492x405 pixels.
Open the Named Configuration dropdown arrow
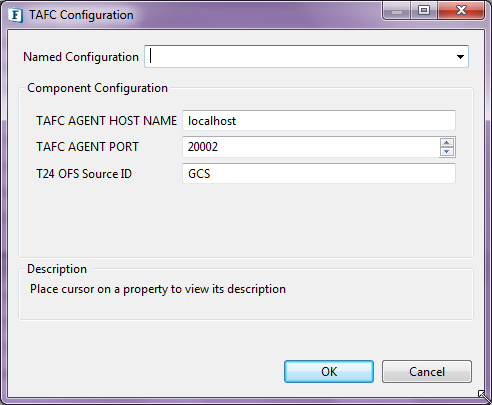460,57
